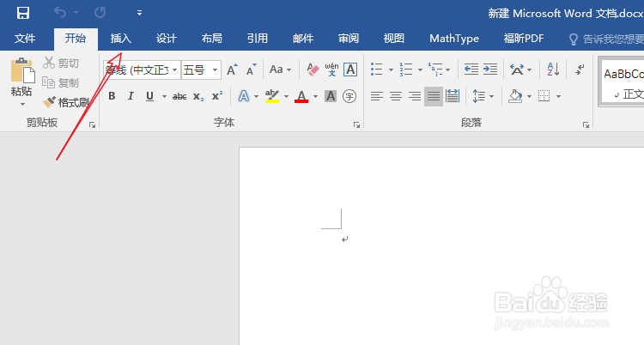This screenshot has width=644, height=345.
Task: Click the Redo icon in title bar
Action: coord(100,13)
